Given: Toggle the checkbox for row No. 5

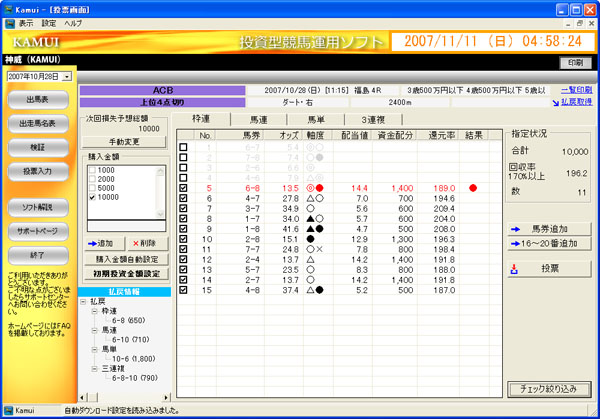Looking at the screenshot, I should (183, 187).
